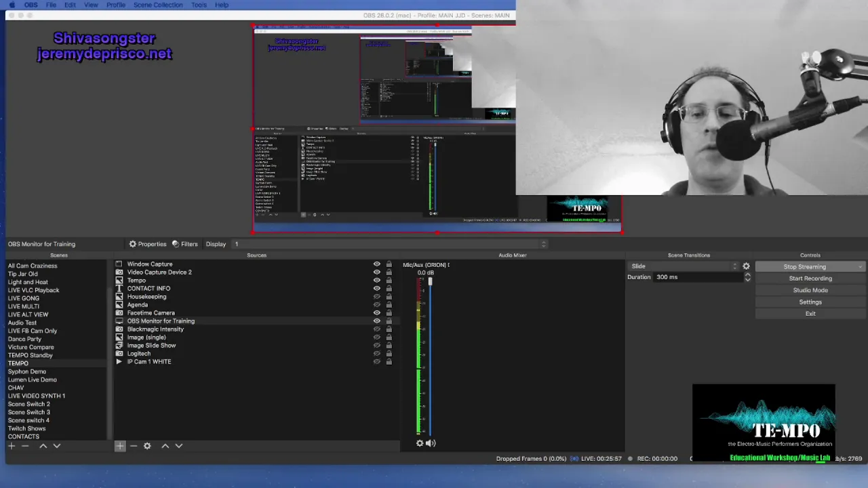The image size is (868, 488).
Task: Toggle lock on Housekeeping source
Action: pos(389,297)
